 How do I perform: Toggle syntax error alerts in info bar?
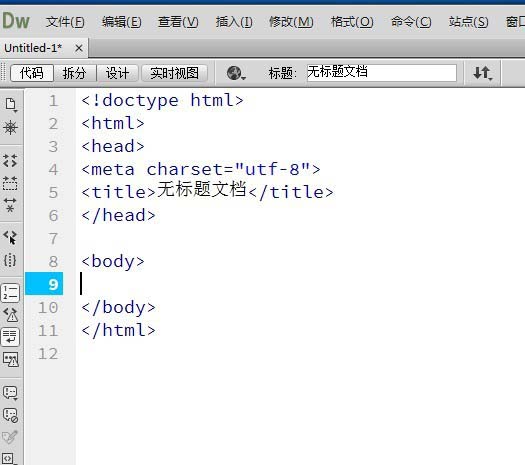[x=11, y=360]
